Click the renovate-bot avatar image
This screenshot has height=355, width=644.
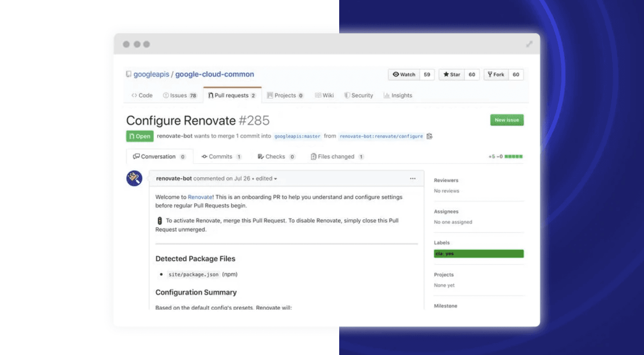coord(134,178)
